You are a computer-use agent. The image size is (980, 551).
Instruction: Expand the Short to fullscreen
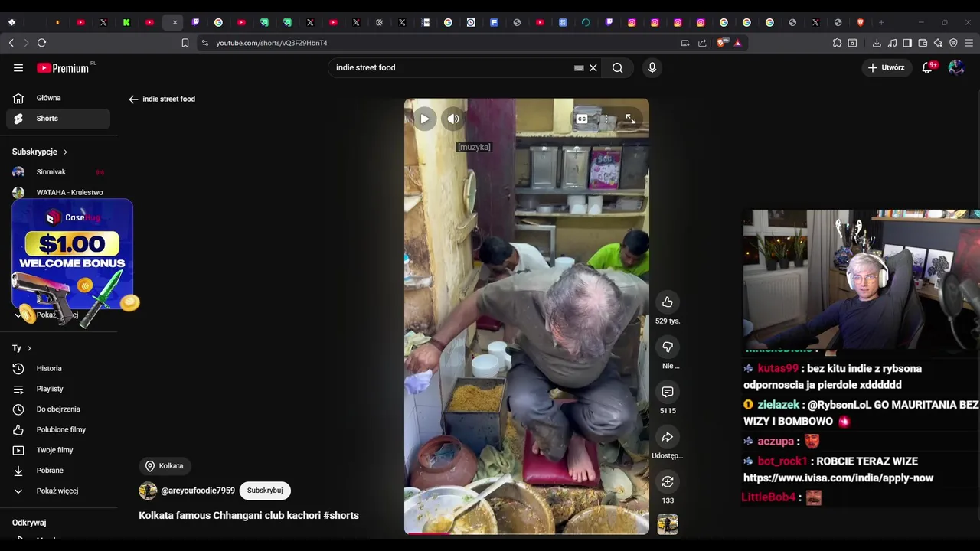[x=630, y=119]
